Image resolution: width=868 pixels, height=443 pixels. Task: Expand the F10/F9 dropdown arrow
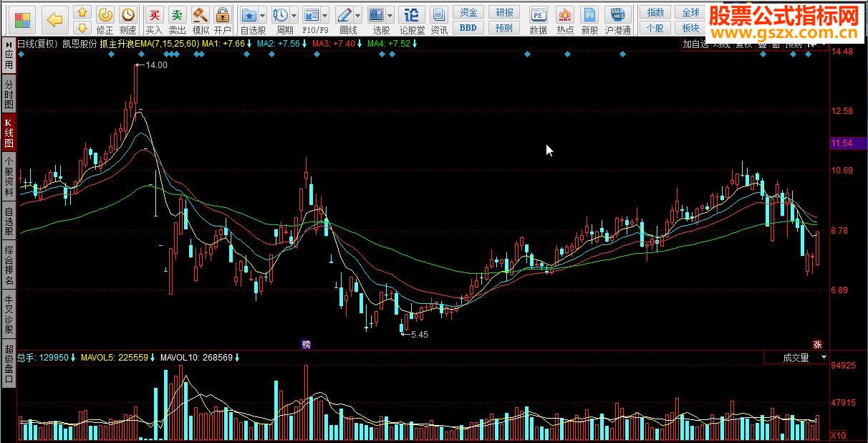(325, 14)
